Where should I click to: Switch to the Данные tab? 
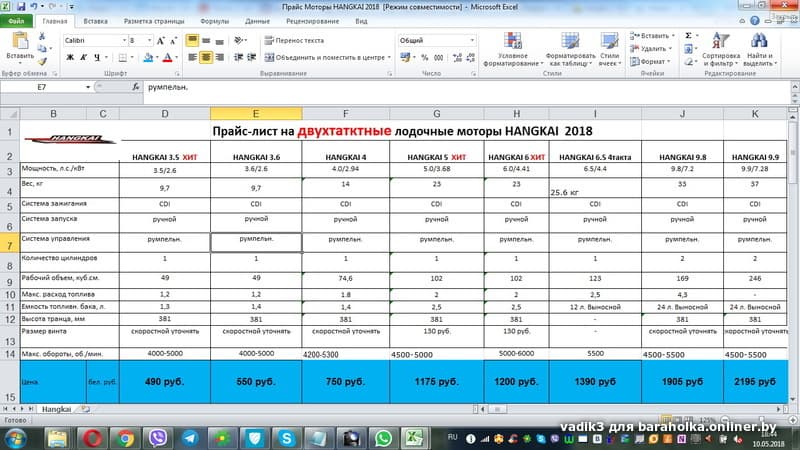tap(257, 21)
